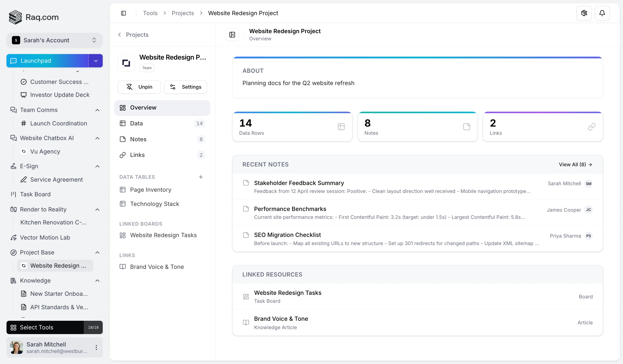
Task: Add a new data table plus icon
Action: point(200,177)
